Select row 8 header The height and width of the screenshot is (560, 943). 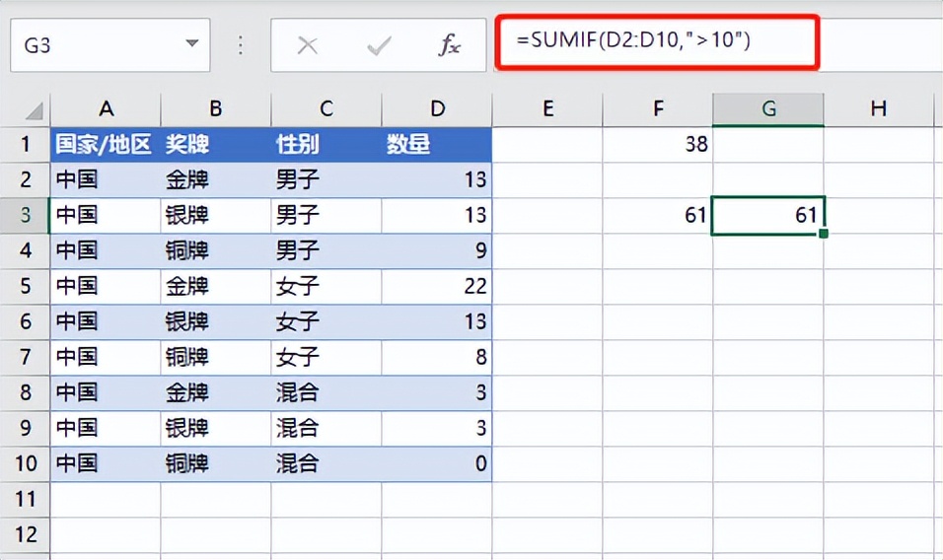[x=26, y=392]
